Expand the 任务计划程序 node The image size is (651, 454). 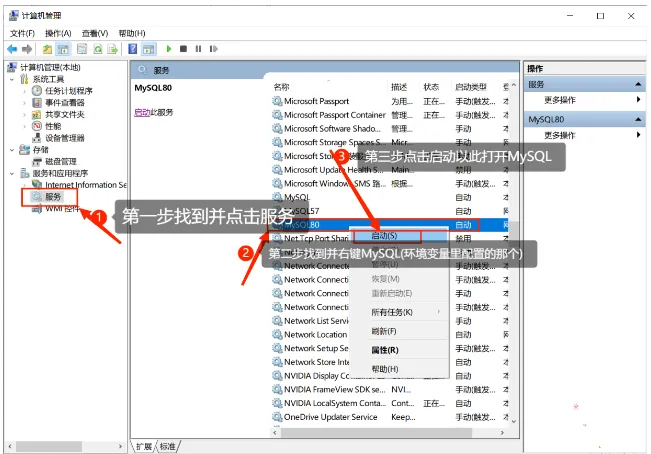(25, 91)
